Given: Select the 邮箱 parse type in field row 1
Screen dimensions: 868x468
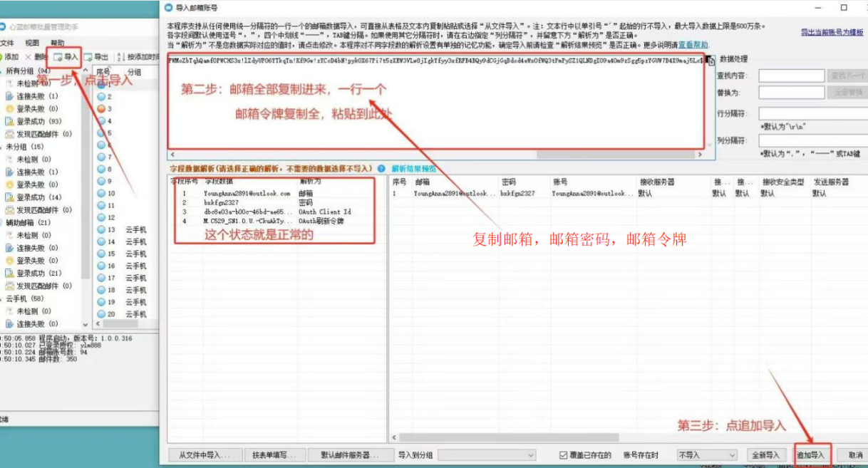Looking at the screenshot, I should coord(306,193).
